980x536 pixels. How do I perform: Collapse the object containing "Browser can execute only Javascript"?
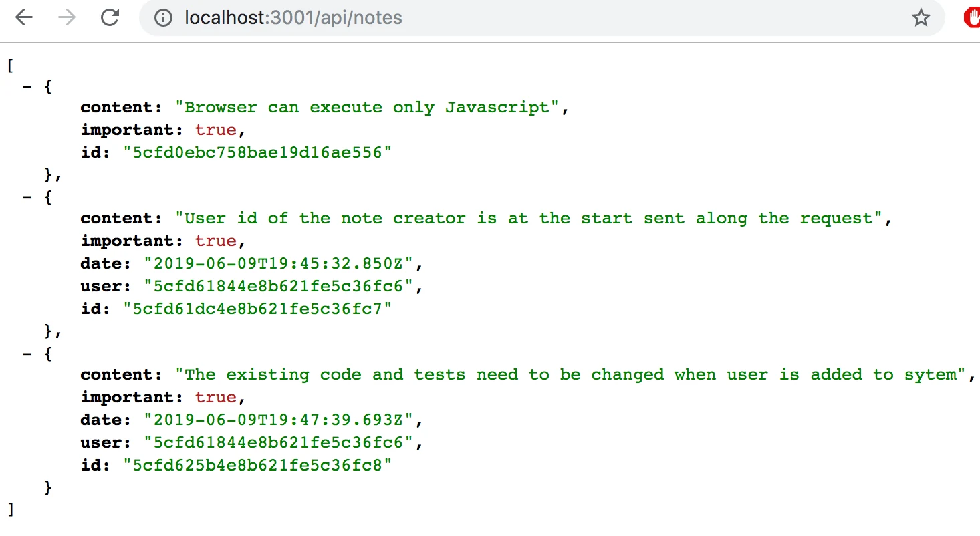[27, 86]
